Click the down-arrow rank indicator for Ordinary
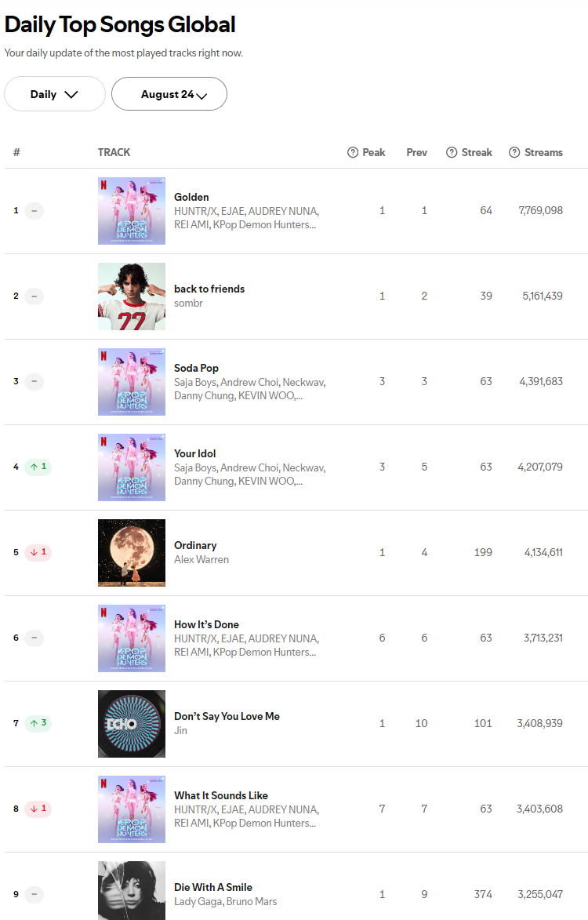This screenshot has height=920, width=588. (38, 552)
